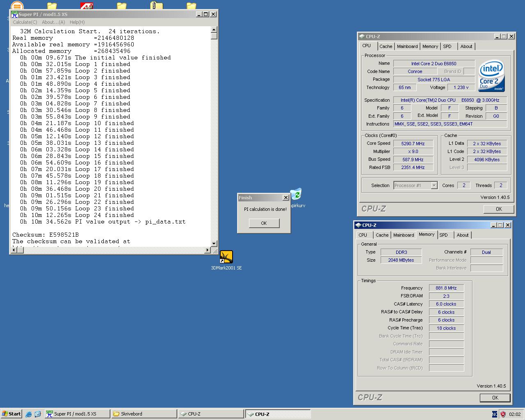Click the Intel Core 2 Duo logo
The image size is (525, 420).
tap(491, 76)
